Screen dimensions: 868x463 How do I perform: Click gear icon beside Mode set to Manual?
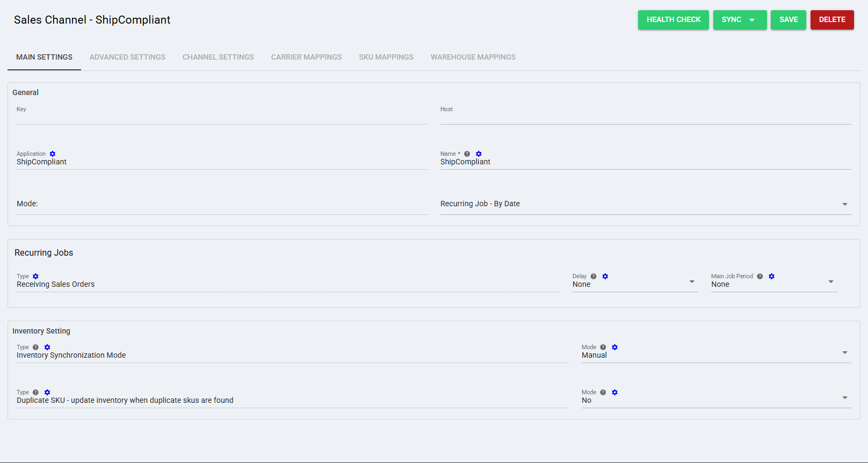[x=615, y=348]
